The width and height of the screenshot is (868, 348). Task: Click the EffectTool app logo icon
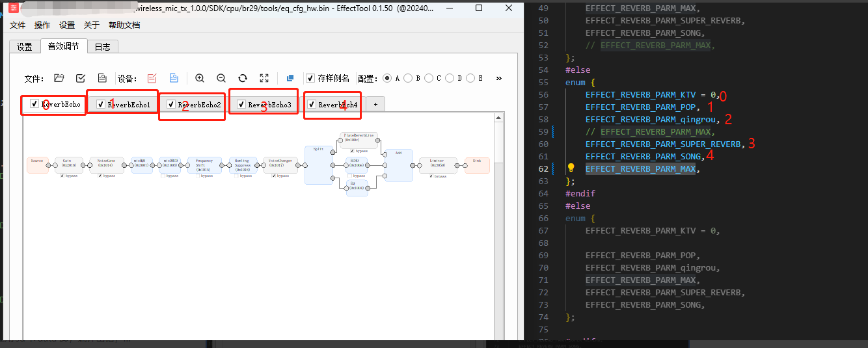pos(13,8)
